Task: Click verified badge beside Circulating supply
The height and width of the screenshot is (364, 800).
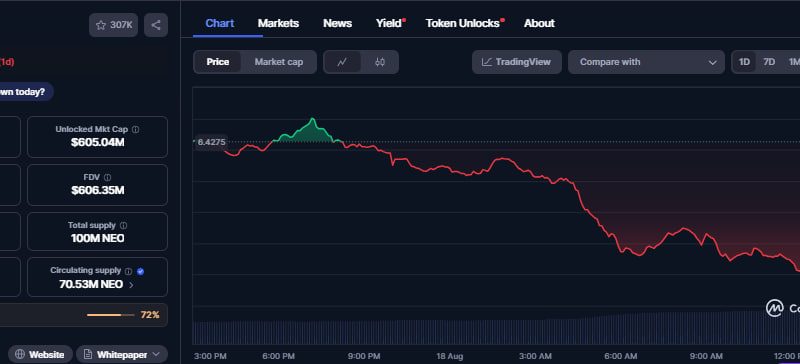Action: (140, 272)
